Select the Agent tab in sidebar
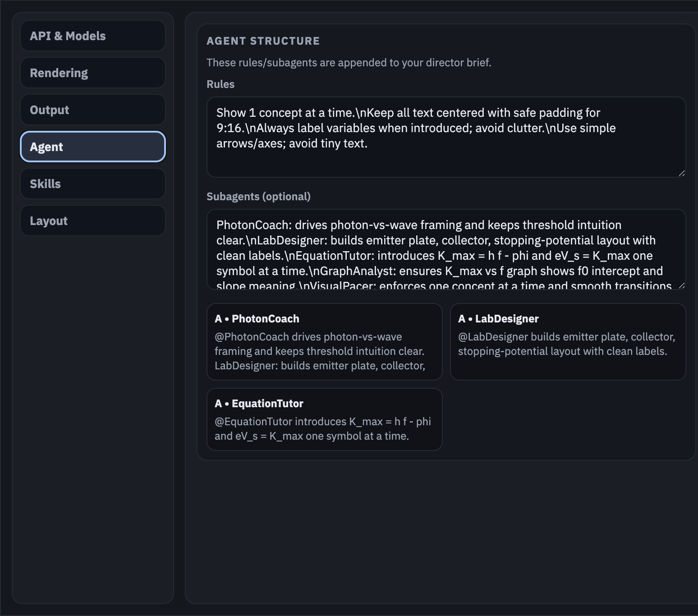 point(92,147)
